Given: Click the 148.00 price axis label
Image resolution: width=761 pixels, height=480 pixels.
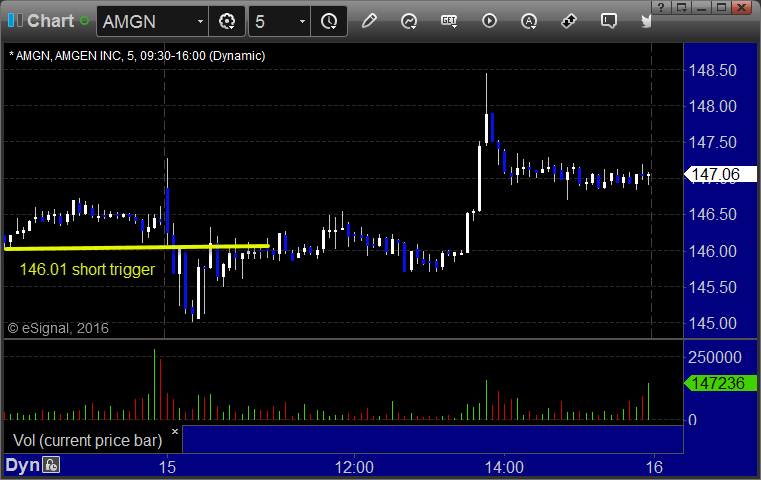Looking at the screenshot, I should (712, 106).
